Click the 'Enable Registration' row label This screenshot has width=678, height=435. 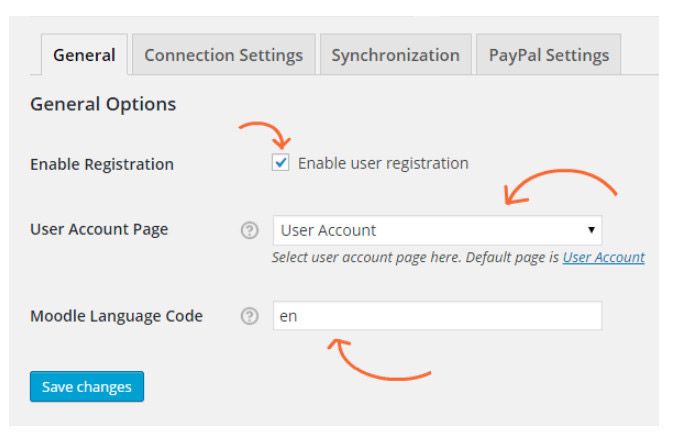click(101, 164)
